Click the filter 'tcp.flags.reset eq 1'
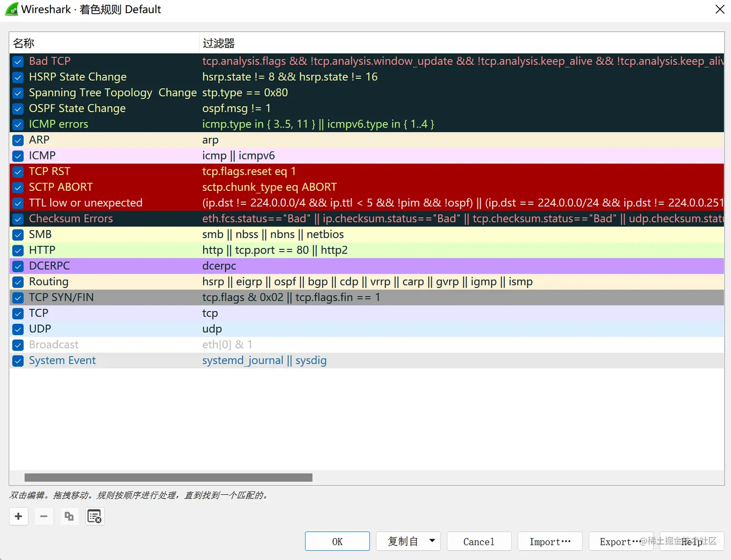The image size is (731, 560). (x=249, y=171)
